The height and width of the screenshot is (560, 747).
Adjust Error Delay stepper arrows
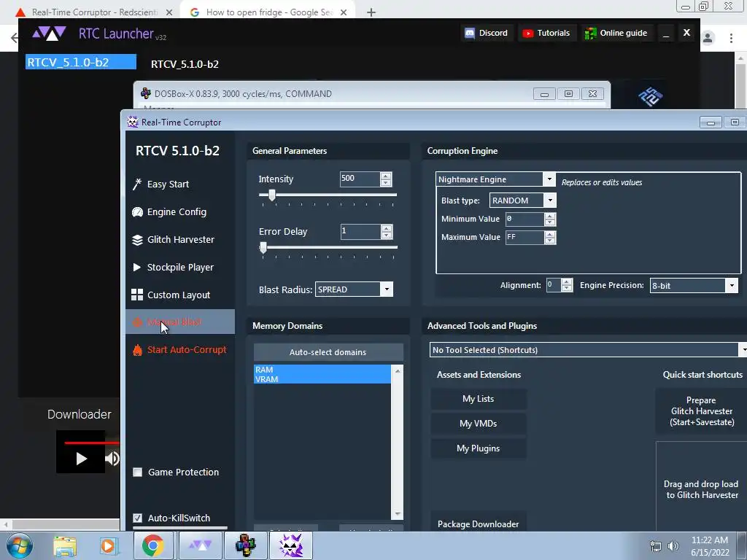387,232
